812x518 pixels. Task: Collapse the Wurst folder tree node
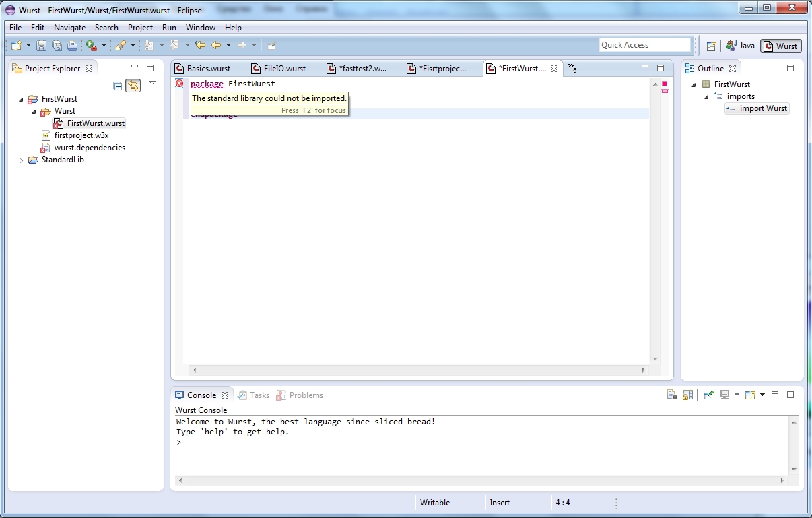tap(34, 111)
